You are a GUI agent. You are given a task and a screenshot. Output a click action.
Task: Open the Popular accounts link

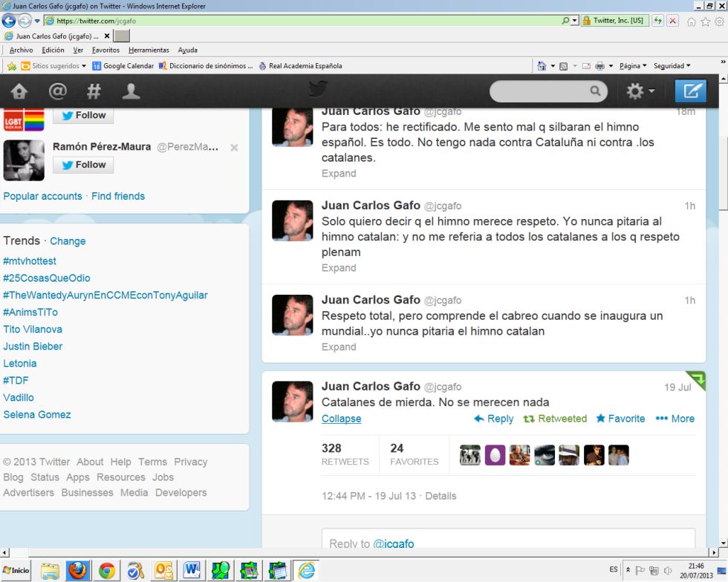click(43, 196)
